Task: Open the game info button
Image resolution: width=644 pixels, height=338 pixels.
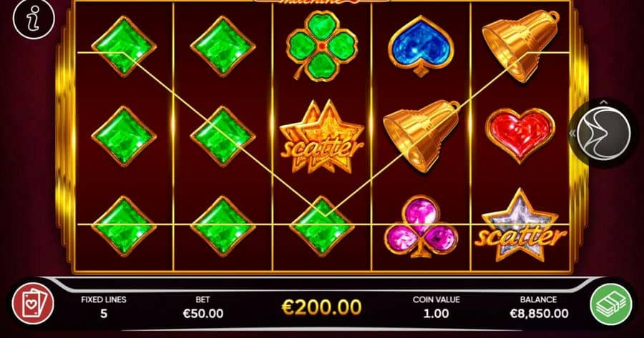Action: (33, 19)
